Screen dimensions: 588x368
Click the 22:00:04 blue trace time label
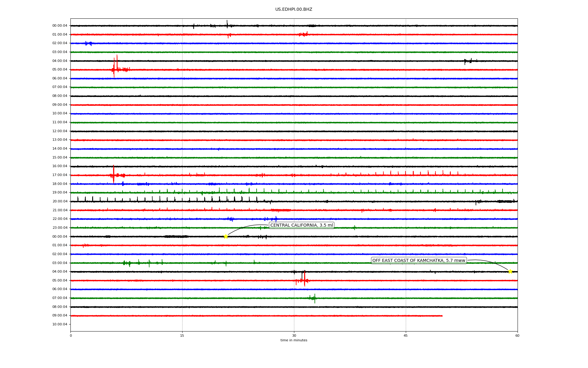60,219
